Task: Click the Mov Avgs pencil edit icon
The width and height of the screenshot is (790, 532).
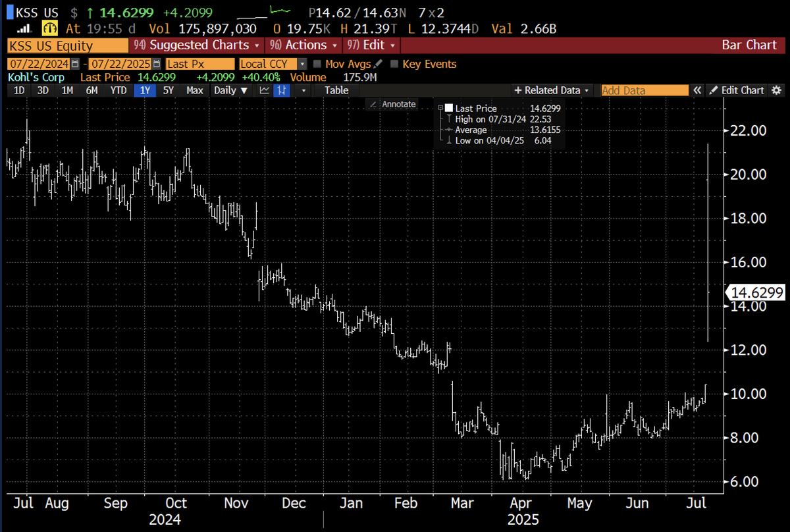Action: [x=377, y=65]
